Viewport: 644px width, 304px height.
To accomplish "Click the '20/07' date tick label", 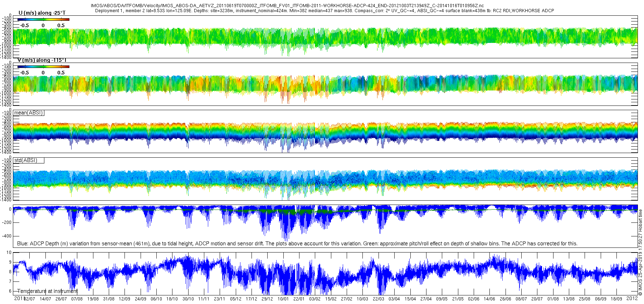I will coord(537,299).
